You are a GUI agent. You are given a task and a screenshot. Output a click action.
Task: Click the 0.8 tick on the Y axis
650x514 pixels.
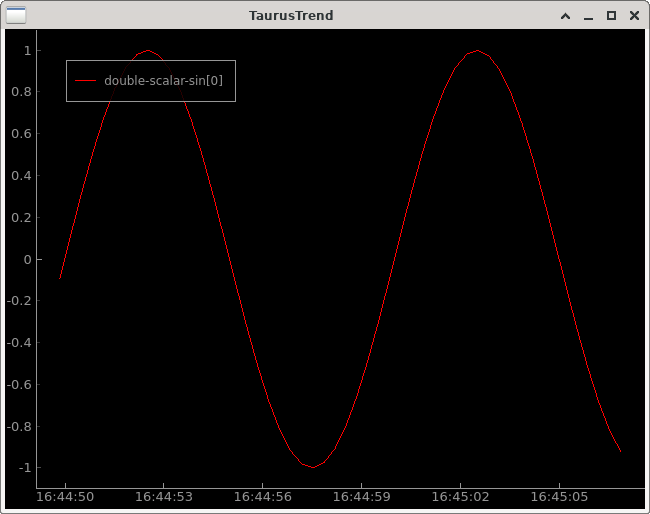20,92
